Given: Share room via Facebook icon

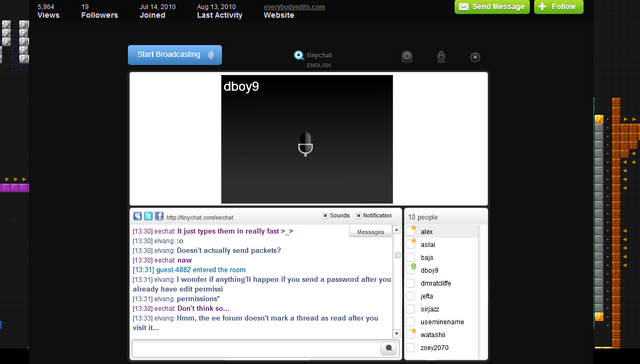Looking at the screenshot, I should coord(159,216).
